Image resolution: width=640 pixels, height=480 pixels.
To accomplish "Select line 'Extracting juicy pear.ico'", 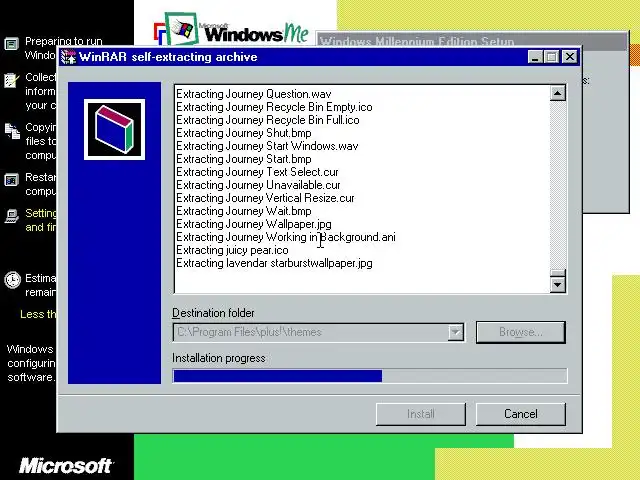I will [x=232, y=250].
